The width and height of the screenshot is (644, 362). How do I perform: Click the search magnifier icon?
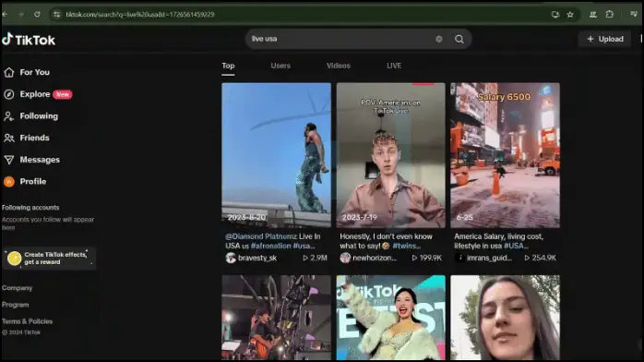coord(459,39)
